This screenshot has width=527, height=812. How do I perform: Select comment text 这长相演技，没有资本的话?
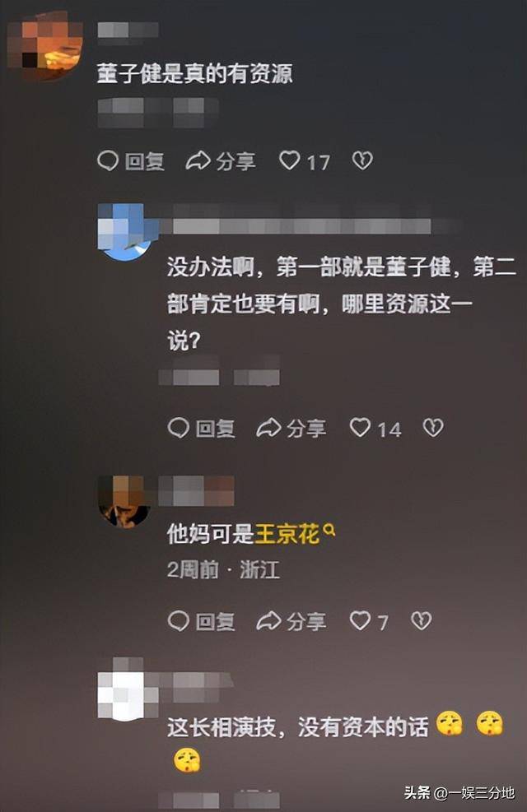coord(298,727)
